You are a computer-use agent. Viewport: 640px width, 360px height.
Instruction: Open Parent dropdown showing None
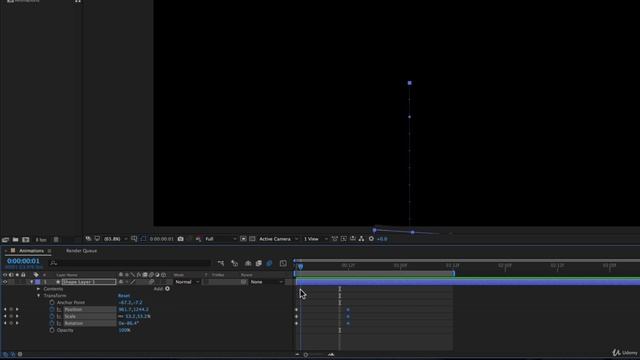pos(266,282)
